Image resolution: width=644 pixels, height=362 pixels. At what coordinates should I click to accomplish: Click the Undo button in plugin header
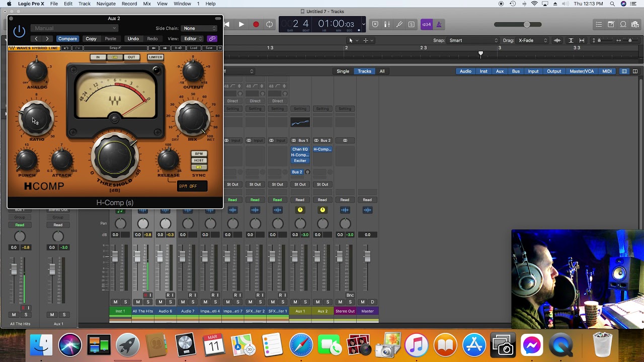point(133,39)
